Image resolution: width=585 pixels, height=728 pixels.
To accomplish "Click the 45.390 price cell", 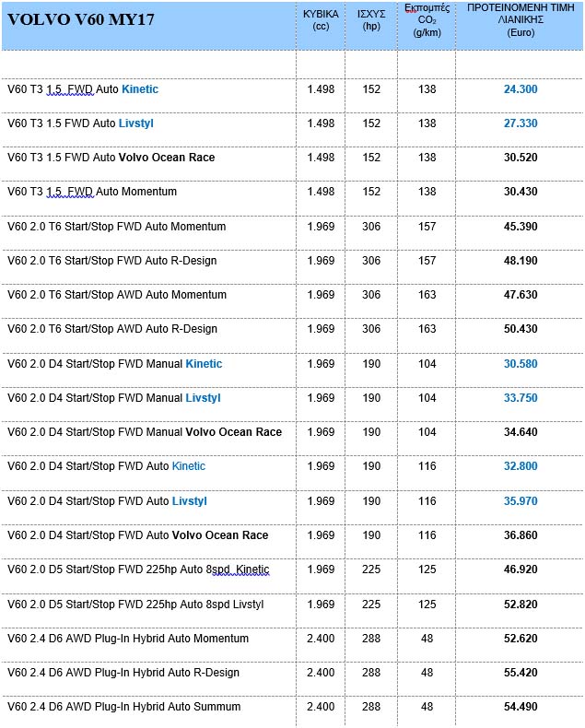I will pos(521,227).
